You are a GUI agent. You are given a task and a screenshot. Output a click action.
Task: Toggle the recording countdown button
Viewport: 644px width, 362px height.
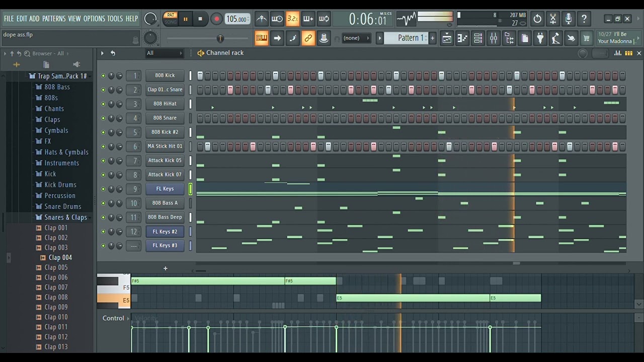[x=293, y=19]
